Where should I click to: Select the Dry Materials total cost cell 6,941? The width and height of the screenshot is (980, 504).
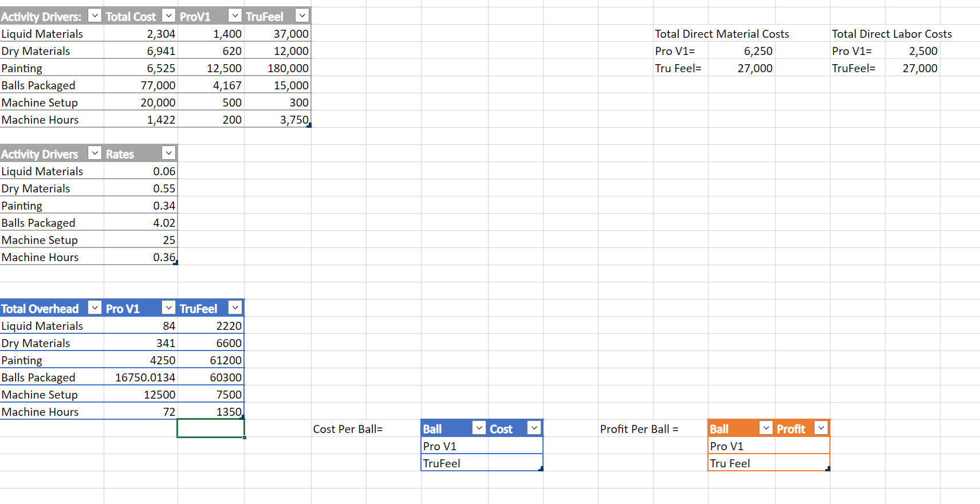point(141,51)
